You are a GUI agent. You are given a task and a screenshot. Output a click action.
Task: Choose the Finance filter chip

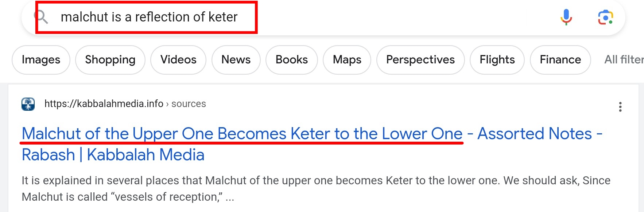pos(560,60)
